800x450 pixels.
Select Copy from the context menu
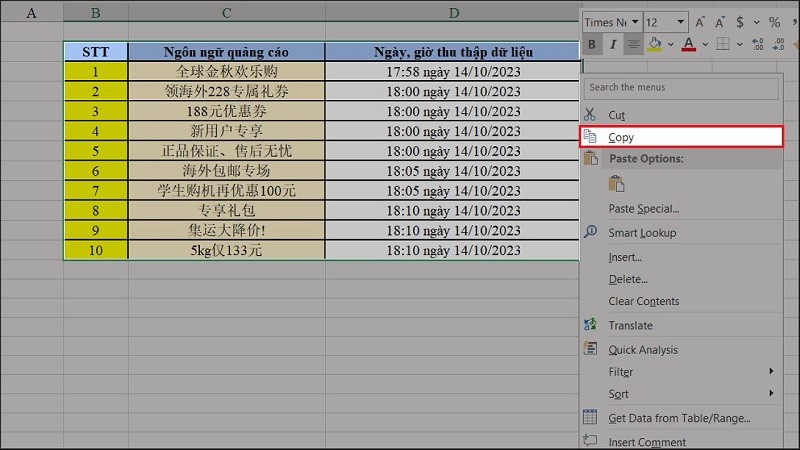tap(681, 137)
